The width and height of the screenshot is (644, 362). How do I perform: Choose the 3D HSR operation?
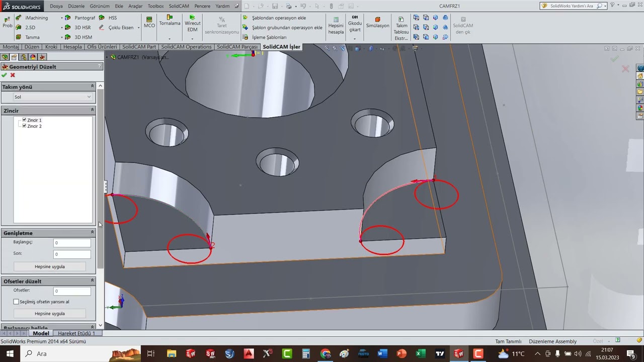[78, 28]
